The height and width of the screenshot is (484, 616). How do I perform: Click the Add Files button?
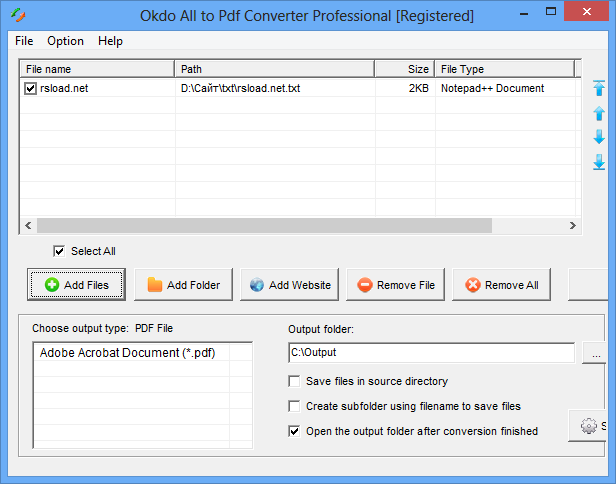click(77, 285)
